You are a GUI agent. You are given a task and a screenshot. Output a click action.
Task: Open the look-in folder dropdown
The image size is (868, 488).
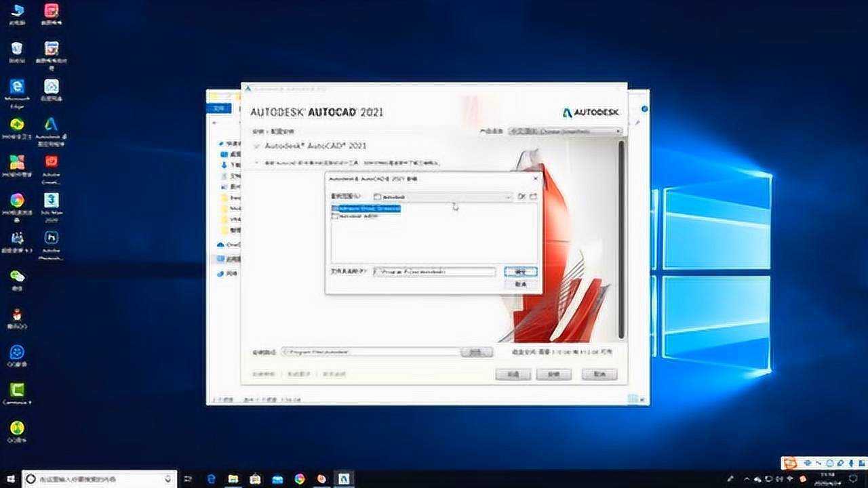443,197
